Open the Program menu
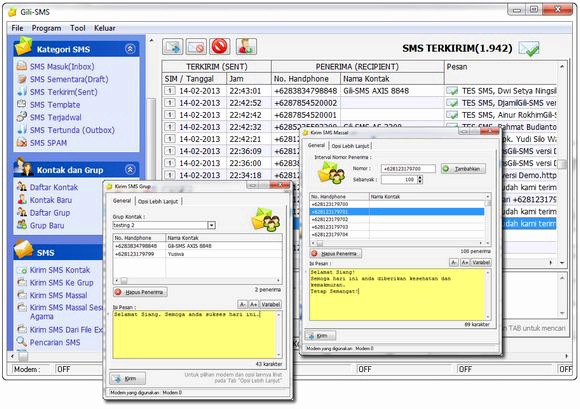This screenshot has width=580, height=409. coord(46,28)
